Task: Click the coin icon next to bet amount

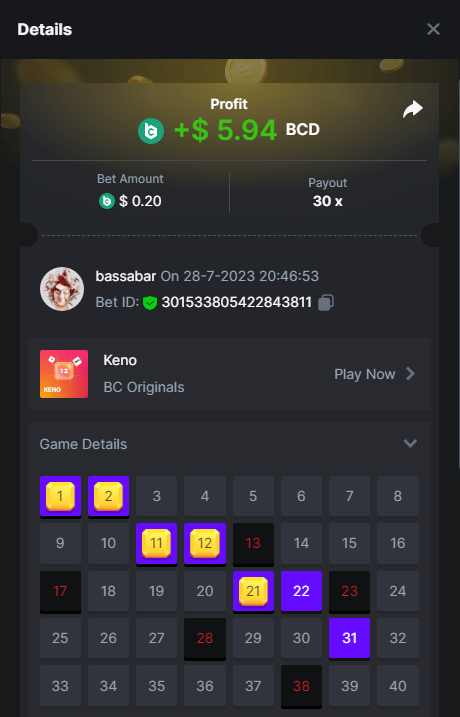Action: pos(107,201)
